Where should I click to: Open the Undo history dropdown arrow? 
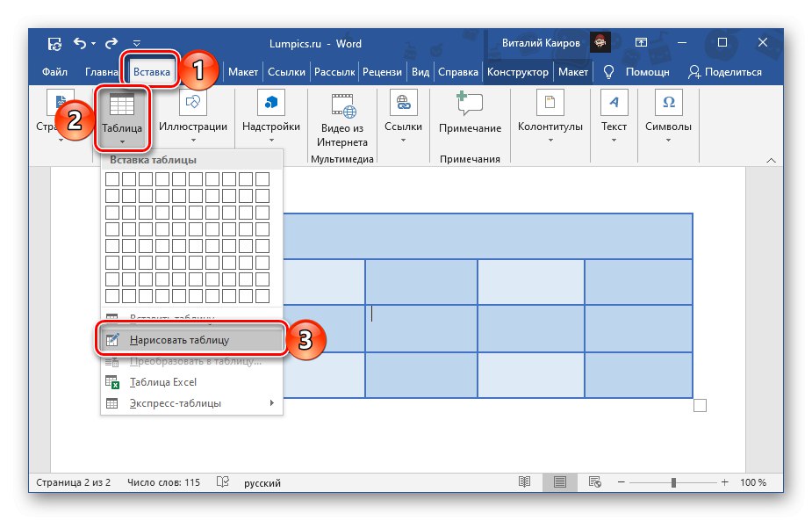(x=94, y=44)
